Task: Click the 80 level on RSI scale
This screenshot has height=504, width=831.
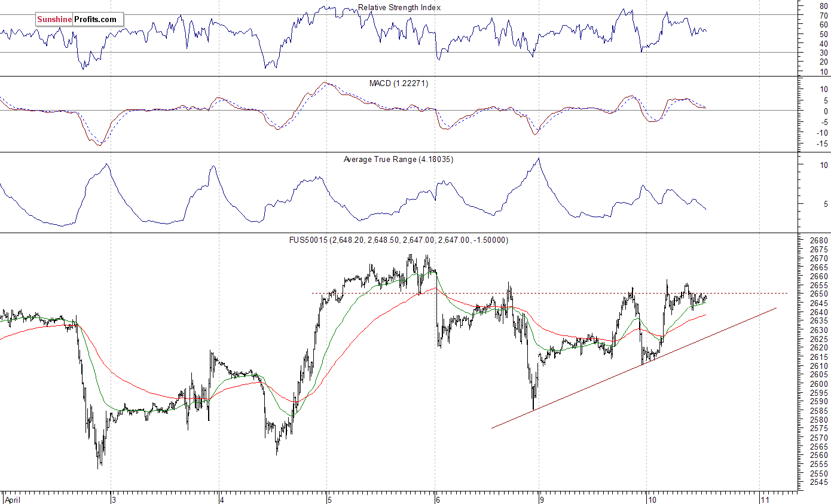Action: point(825,5)
